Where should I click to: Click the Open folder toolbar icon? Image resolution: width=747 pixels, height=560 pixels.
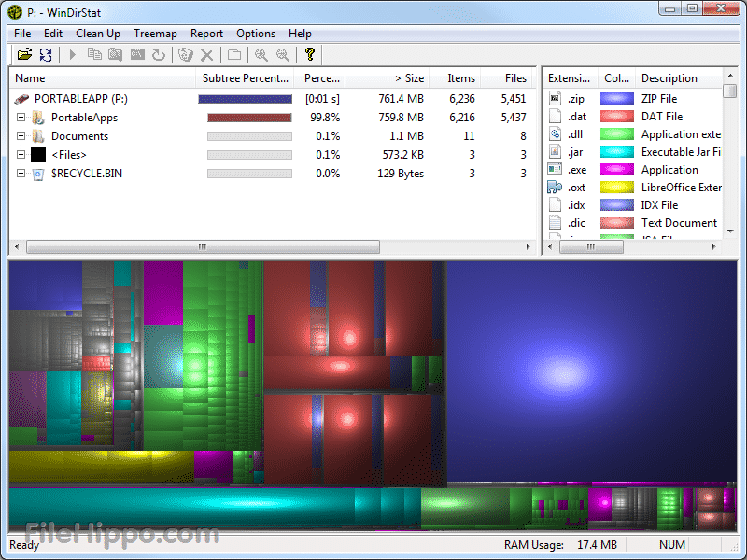click(24, 55)
